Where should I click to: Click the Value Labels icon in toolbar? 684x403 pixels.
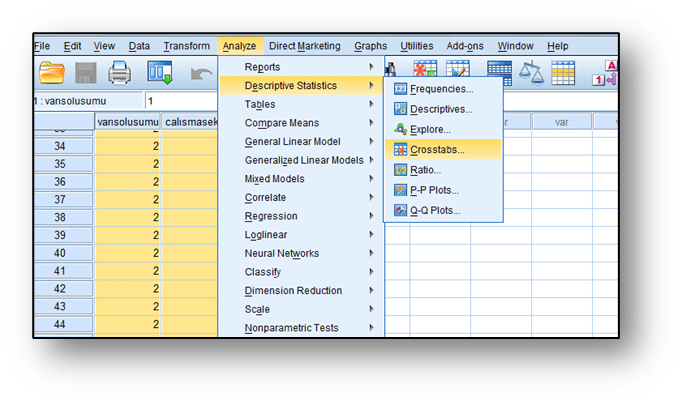tap(606, 73)
